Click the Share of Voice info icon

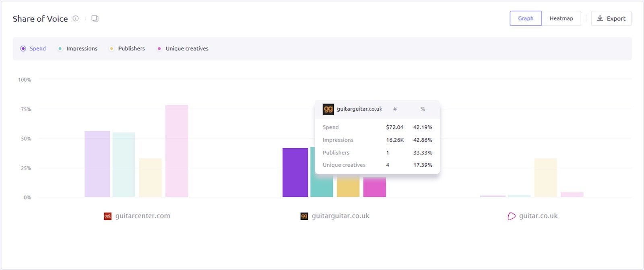click(x=76, y=18)
